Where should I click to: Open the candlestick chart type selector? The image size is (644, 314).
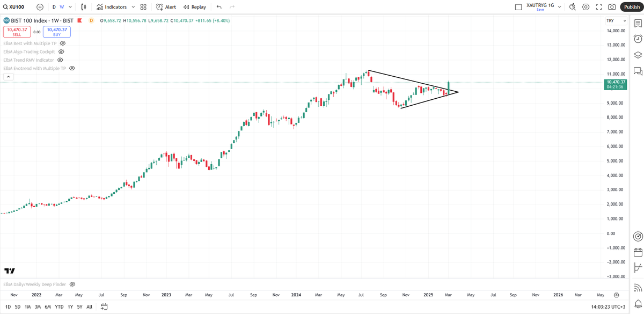83,7
